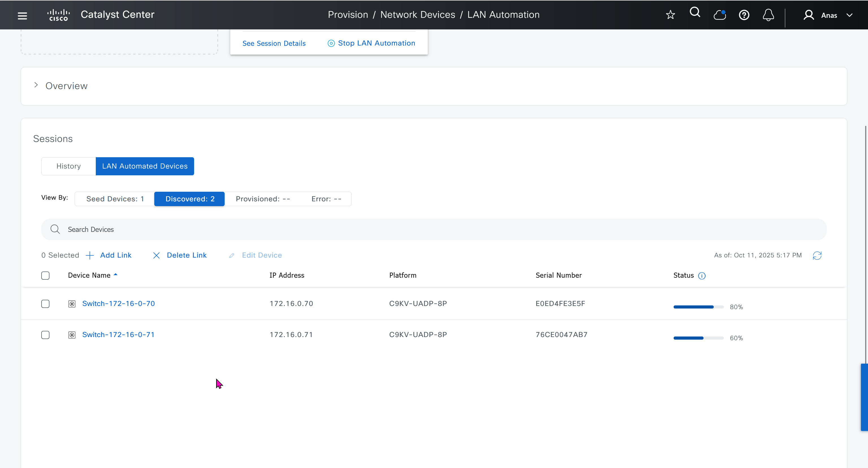Open the notifications bell
Viewport: 868px width, 468px height.
[768, 15]
